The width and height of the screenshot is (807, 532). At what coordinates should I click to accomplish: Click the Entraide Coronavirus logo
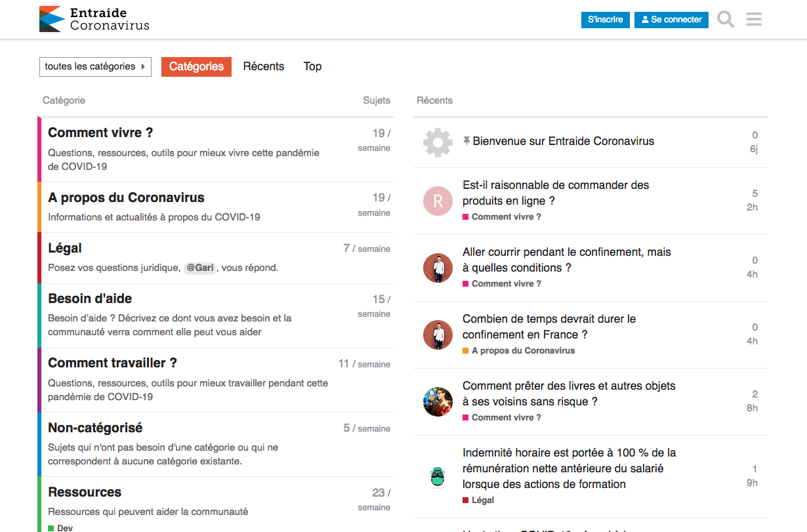tap(94, 19)
